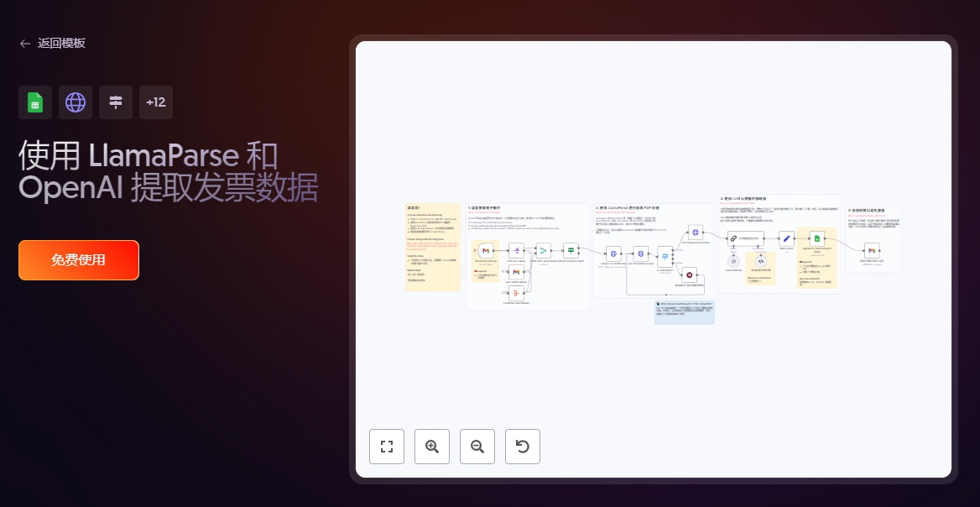
Task: Zoom in on the workflow preview
Action: pyautogui.click(x=432, y=447)
